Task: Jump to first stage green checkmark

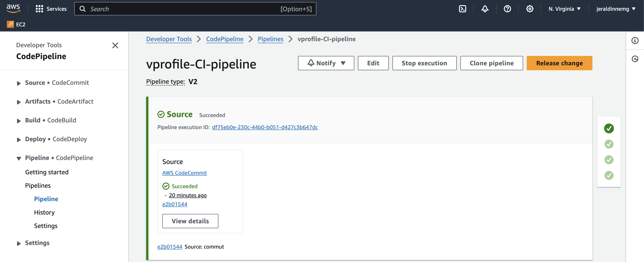Action: pyautogui.click(x=609, y=128)
